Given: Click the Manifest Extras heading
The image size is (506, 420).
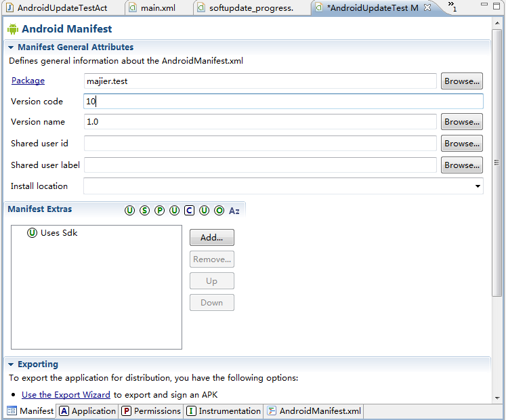Looking at the screenshot, I should click(x=40, y=209).
